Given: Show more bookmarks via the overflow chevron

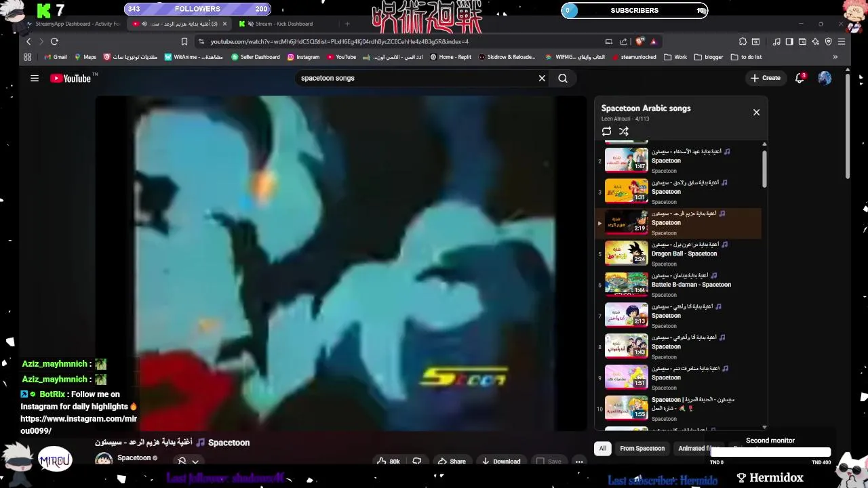Looking at the screenshot, I should point(835,57).
